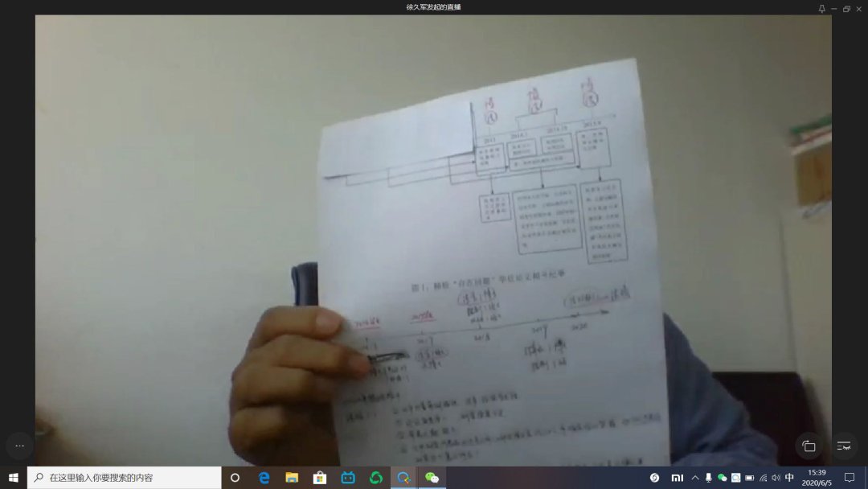The image size is (868, 489).
Task: Click the taskbar search input box
Action: (125, 478)
